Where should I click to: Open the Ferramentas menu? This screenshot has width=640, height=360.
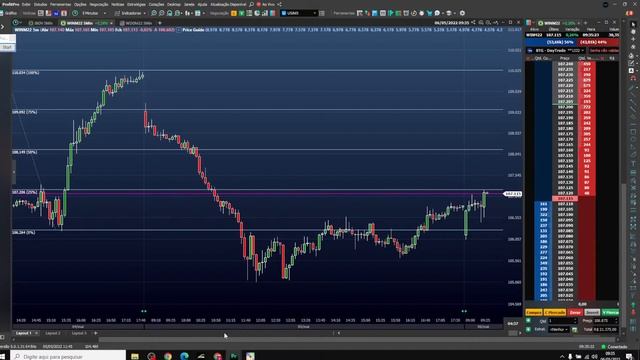coord(60,4)
